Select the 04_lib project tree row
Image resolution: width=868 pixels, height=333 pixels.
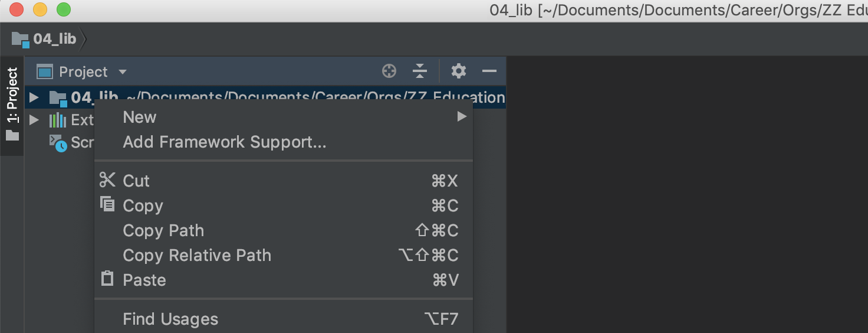click(x=265, y=97)
